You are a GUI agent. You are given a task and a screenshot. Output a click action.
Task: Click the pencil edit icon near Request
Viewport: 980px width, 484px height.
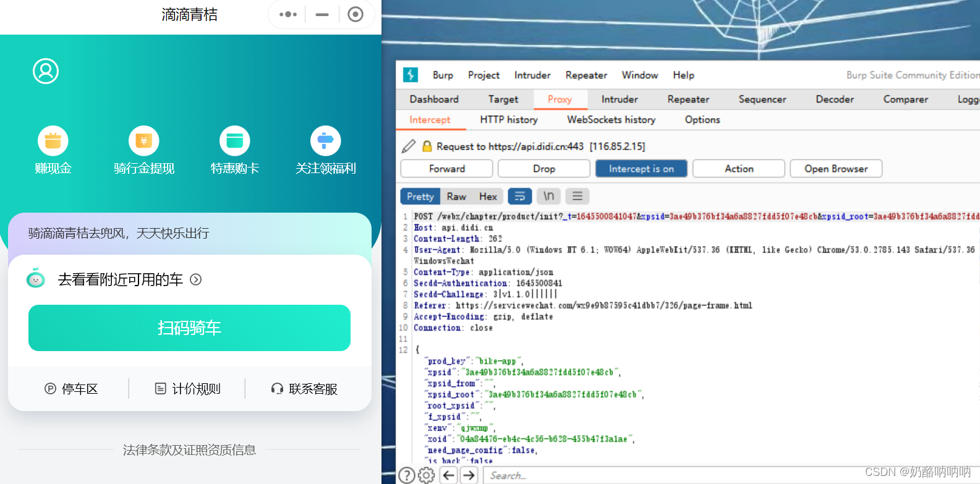point(409,146)
